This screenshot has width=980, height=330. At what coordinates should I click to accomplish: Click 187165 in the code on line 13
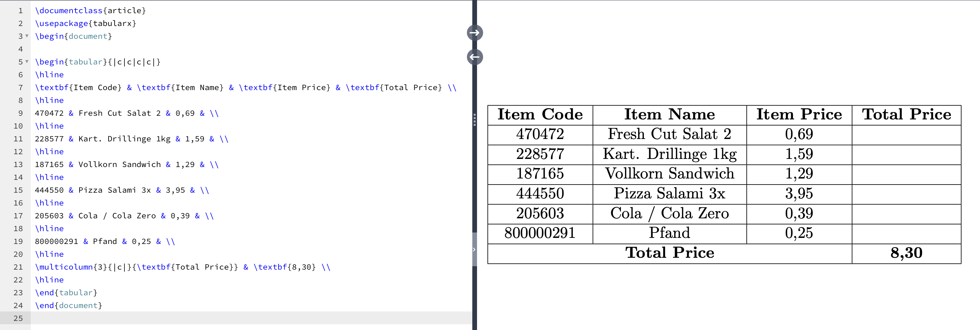tap(50, 164)
